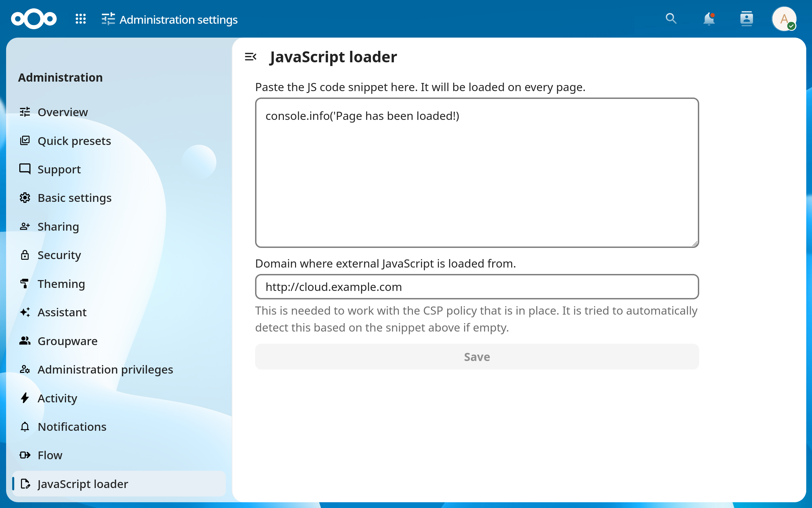Open the Overview settings section

(119, 112)
